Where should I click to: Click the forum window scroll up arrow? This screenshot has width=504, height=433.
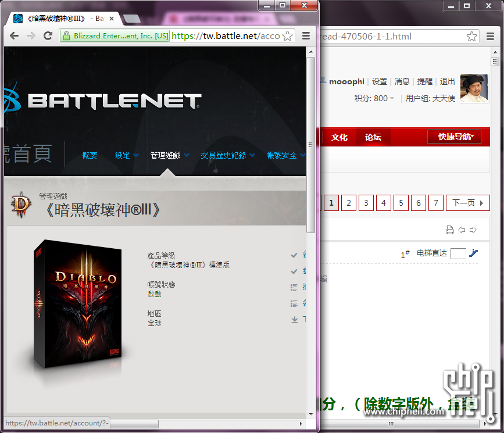pyautogui.click(x=495, y=52)
